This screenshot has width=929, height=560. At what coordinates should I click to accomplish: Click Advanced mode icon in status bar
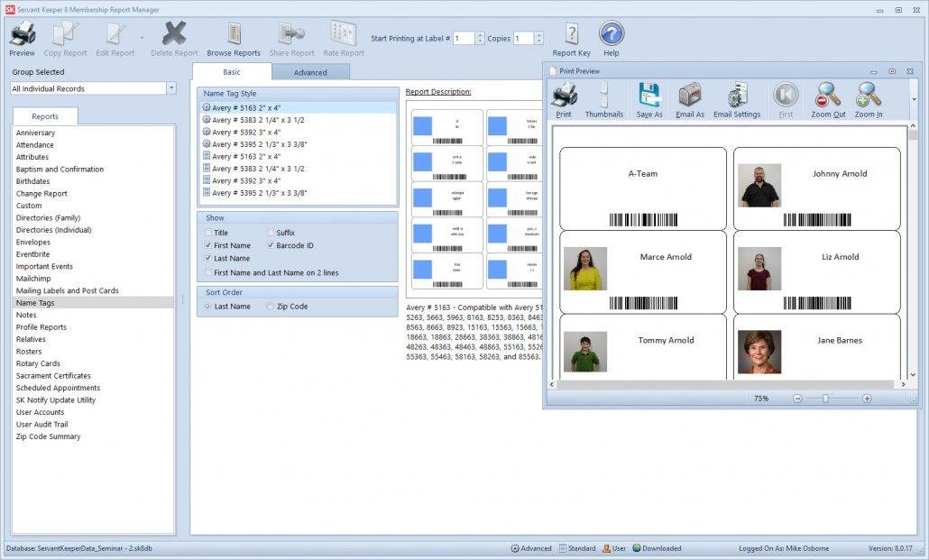point(515,549)
